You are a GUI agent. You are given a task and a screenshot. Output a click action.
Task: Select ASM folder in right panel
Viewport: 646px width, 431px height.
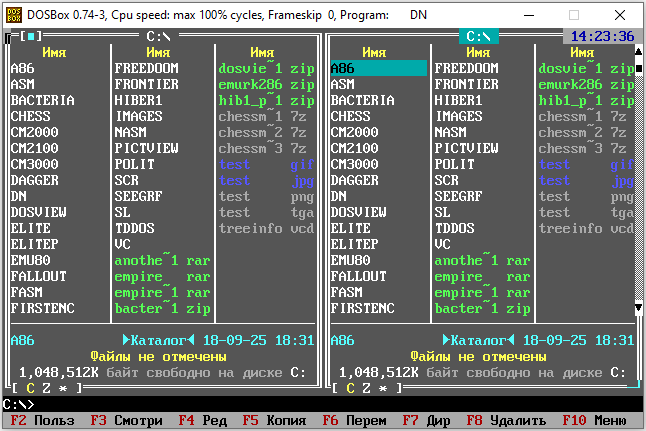(x=342, y=84)
